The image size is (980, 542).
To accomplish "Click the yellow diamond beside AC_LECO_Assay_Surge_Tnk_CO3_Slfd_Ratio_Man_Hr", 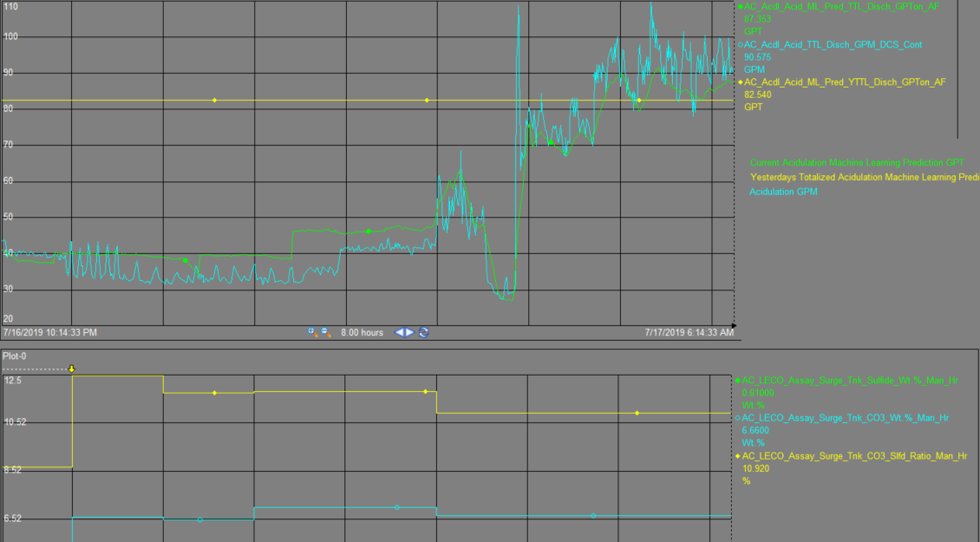I will click(737, 456).
